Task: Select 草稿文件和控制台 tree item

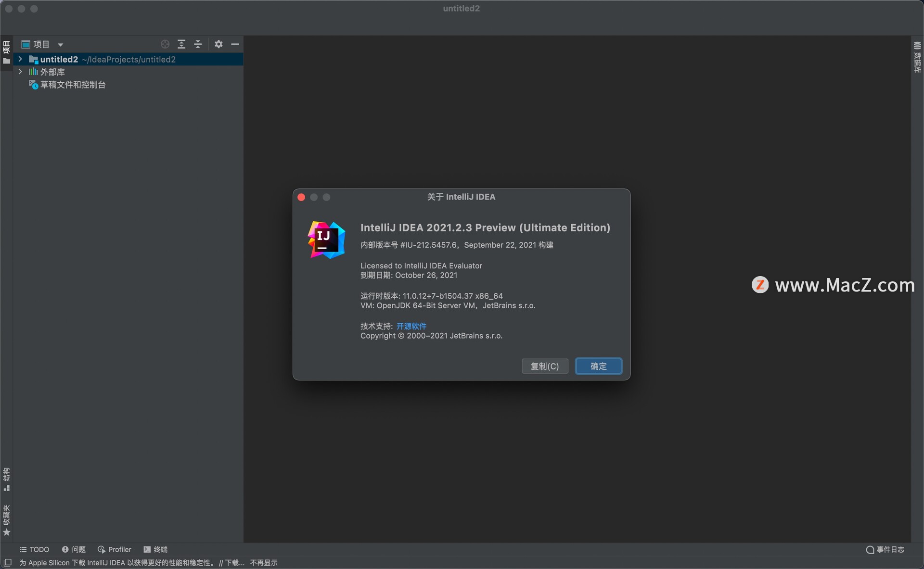Action: pos(73,85)
